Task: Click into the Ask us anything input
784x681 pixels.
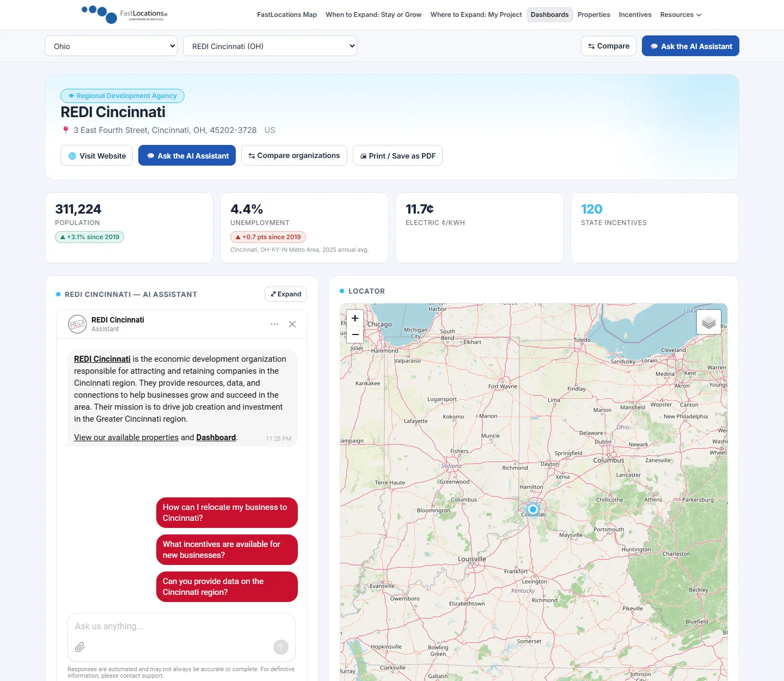Action: coord(181,627)
